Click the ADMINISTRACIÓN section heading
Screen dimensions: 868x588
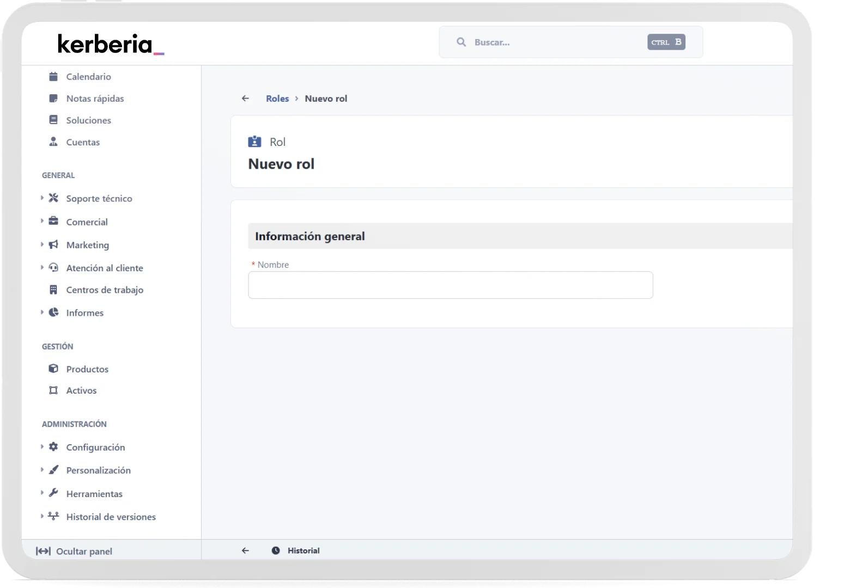point(74,424)
